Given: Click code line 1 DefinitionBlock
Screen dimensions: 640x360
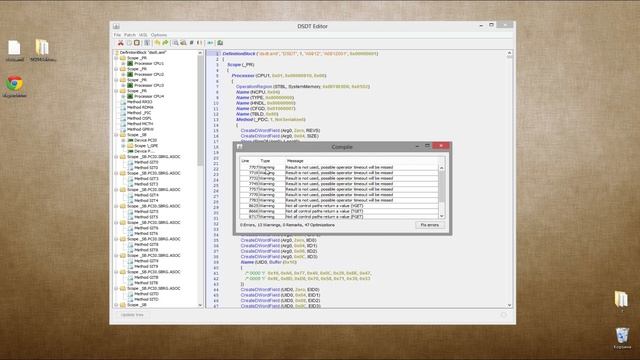Looking at the screenshot, I should pyautogui.click(x=300, y=53).
